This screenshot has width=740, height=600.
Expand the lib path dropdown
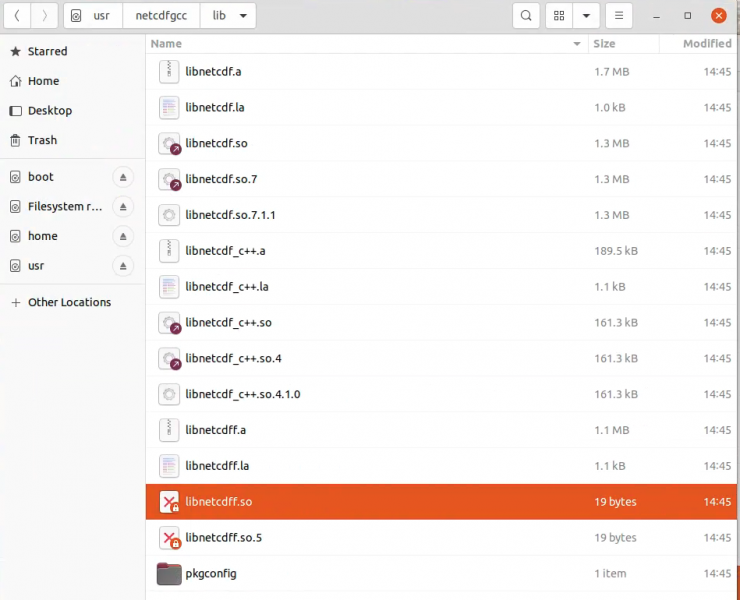(x=245, y=16)
